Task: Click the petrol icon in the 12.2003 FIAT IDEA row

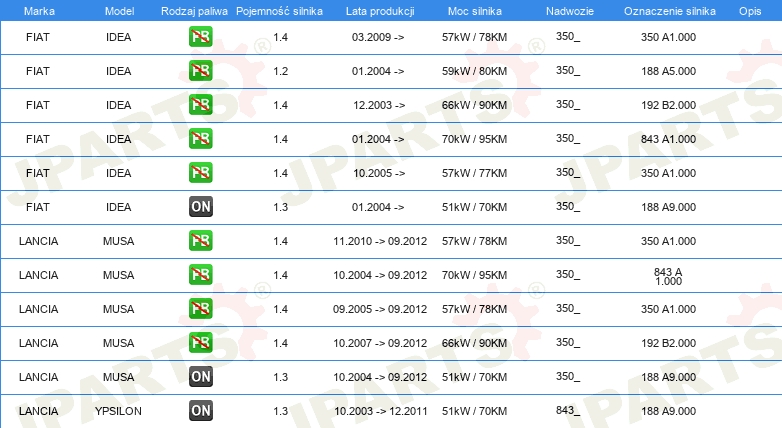Action: pyautogui.click(x=200, y=105)
